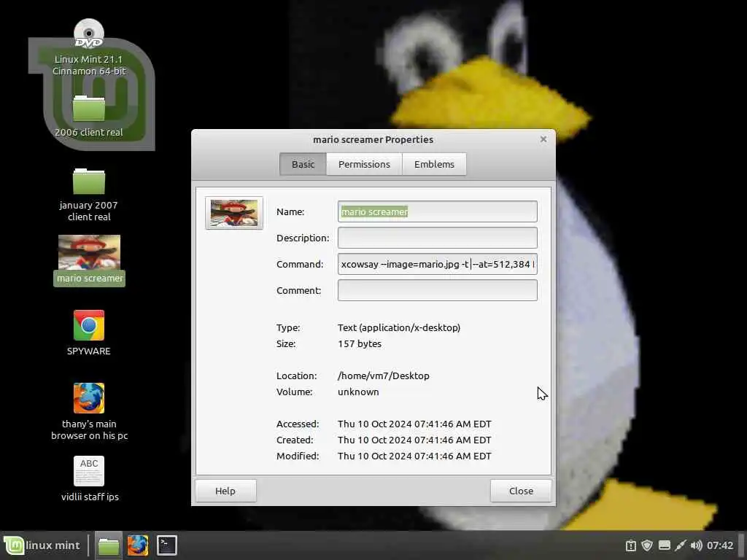
Task: Click into the Comment field
Action: tap(438, 290)
